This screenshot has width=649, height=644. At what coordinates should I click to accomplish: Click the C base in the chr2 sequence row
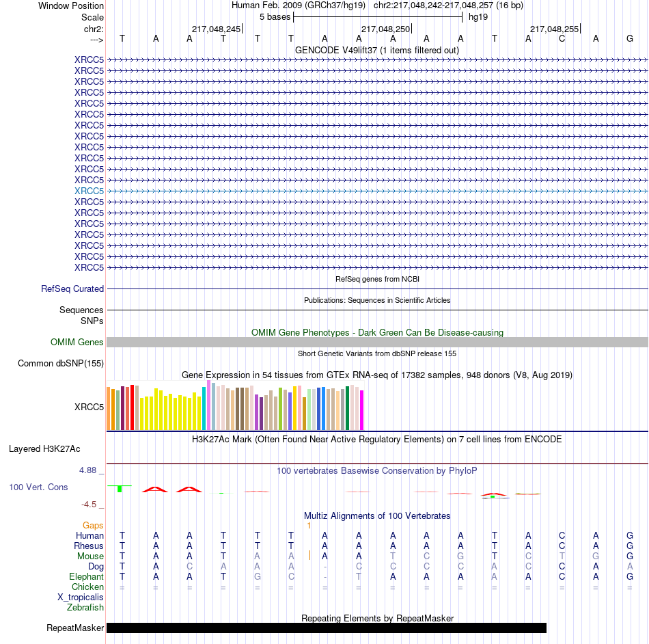(562, 38)
